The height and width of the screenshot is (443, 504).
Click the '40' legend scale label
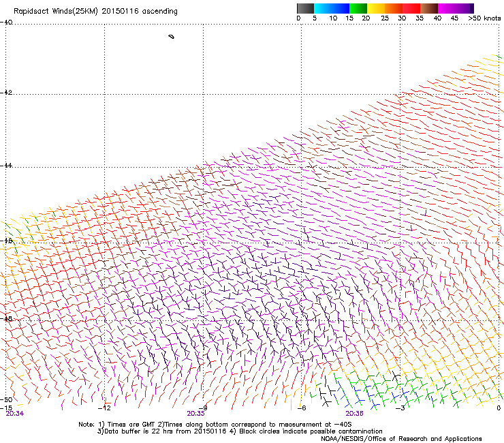click(x=437, y=18)
